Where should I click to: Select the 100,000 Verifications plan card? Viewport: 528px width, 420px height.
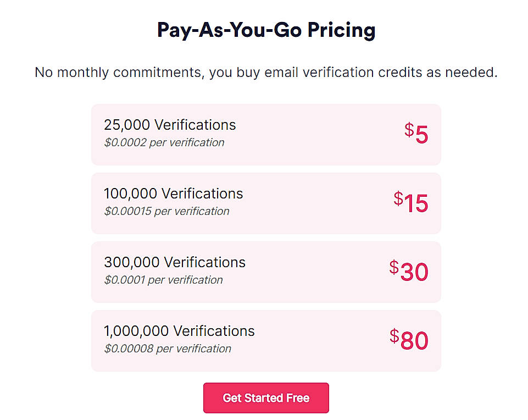[265, 202]
